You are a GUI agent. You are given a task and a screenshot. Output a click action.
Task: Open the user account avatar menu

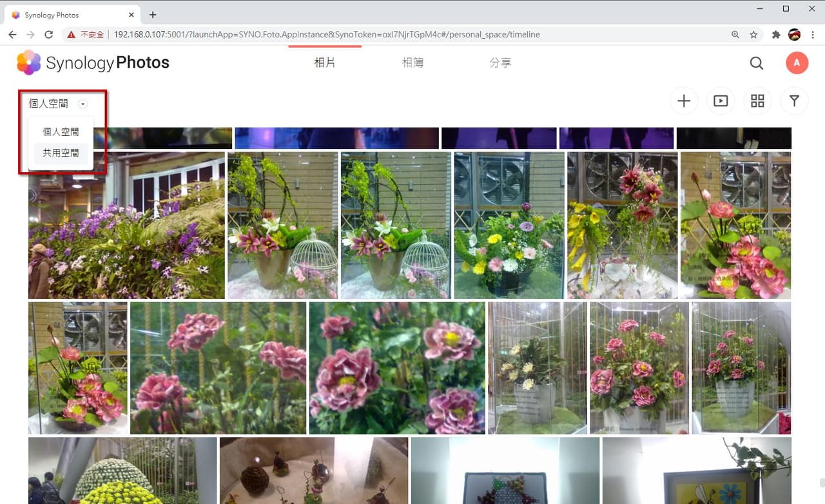pos(797,63)
